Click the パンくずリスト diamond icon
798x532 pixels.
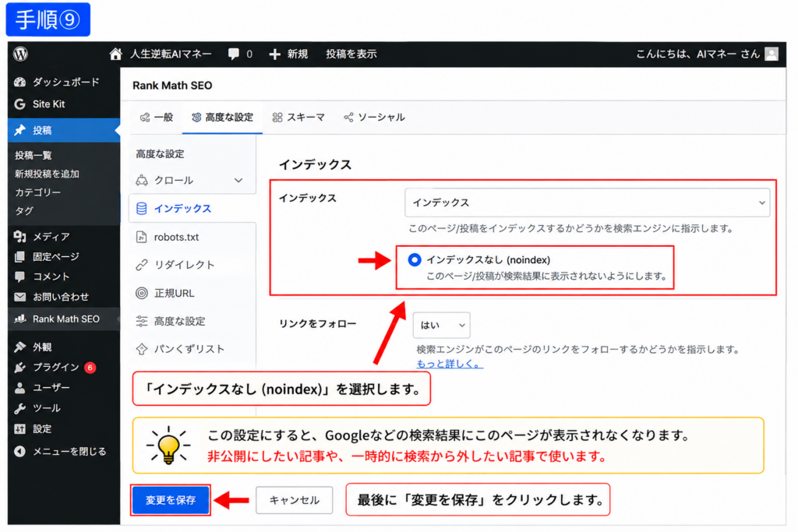(x=142, y=349)
